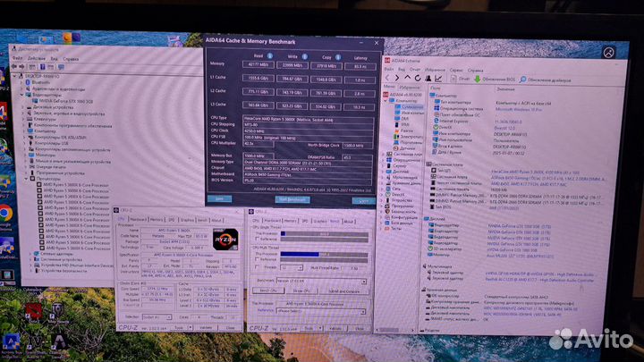Viewport: 644px width, 362px height.
Task: Open Benchmark version dropdown in CPU-Z
Action: point(363,282)
